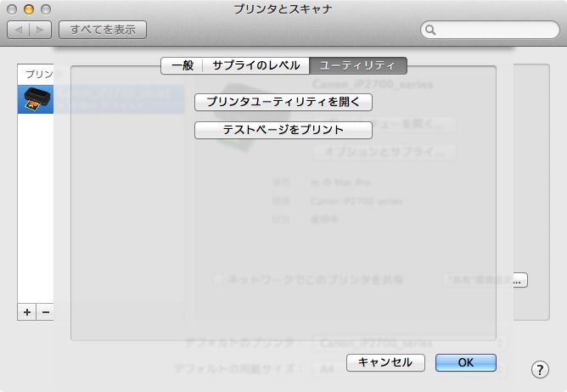Click the forward navigation arrow
The image size is (567, 392).
click(41, 30)
